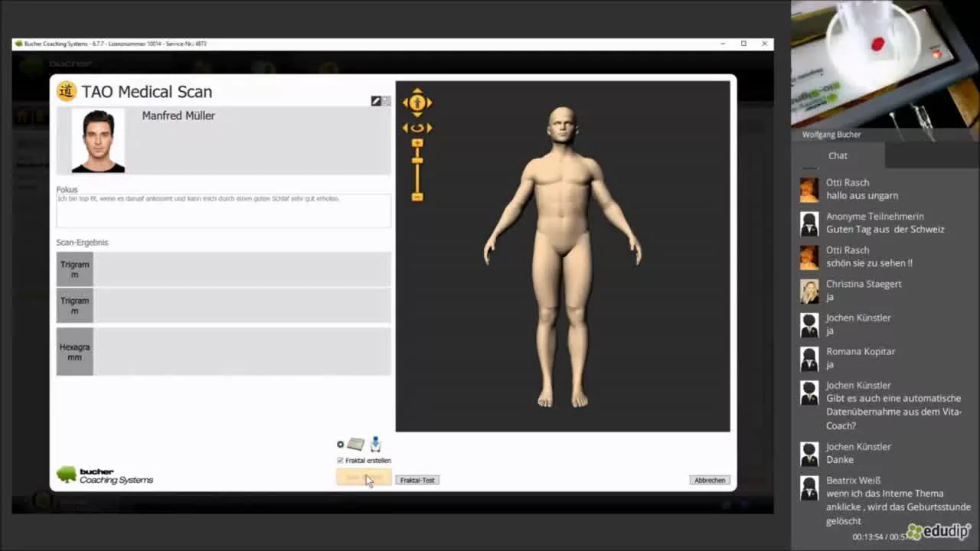Image resolution: width=980 pixels, height=551 pixels.
Task: Toggle the 'Fraktal erstellen' checkbox
Action: pos(340,461)
